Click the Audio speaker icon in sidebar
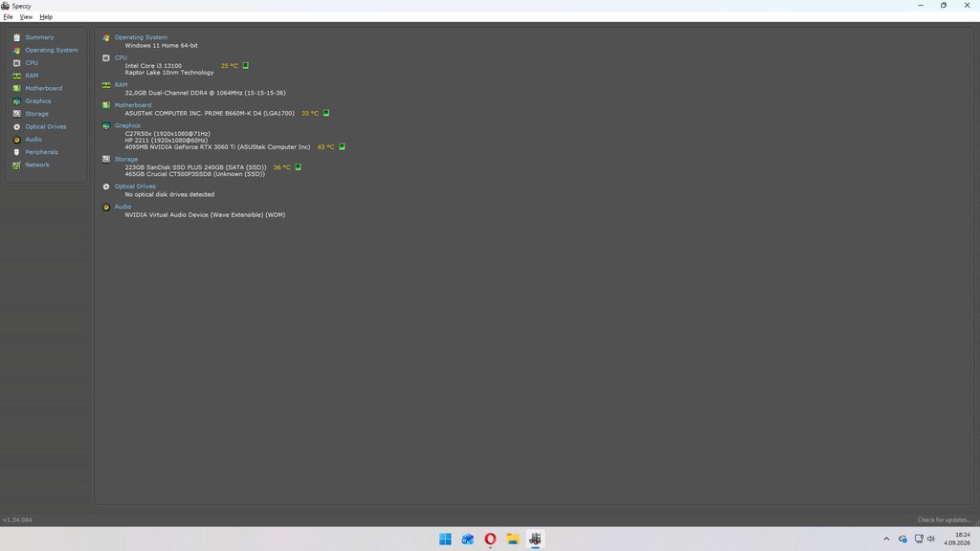 17,140
